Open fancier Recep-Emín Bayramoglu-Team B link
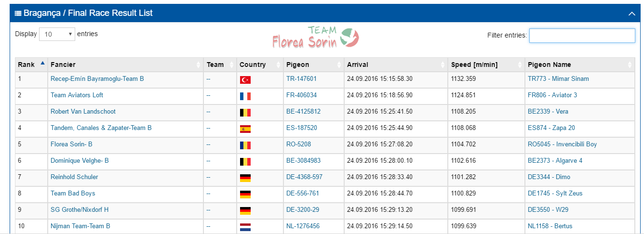Screen dimensions: 644x234 click(97, 78)
